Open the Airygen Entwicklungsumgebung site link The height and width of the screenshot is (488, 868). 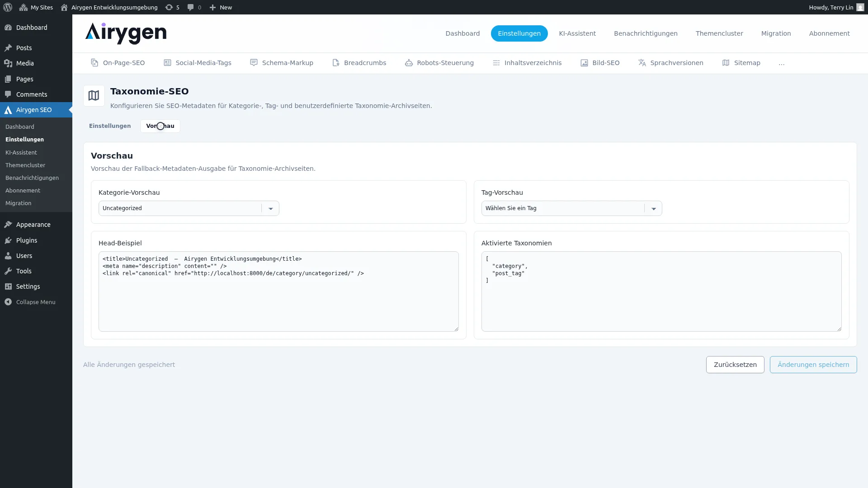tap(109, 7)
